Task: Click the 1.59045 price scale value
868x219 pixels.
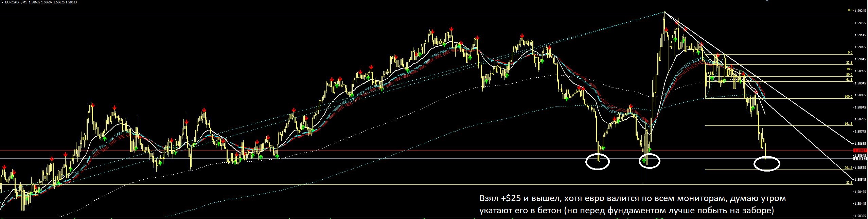Action: click(860, 59)
